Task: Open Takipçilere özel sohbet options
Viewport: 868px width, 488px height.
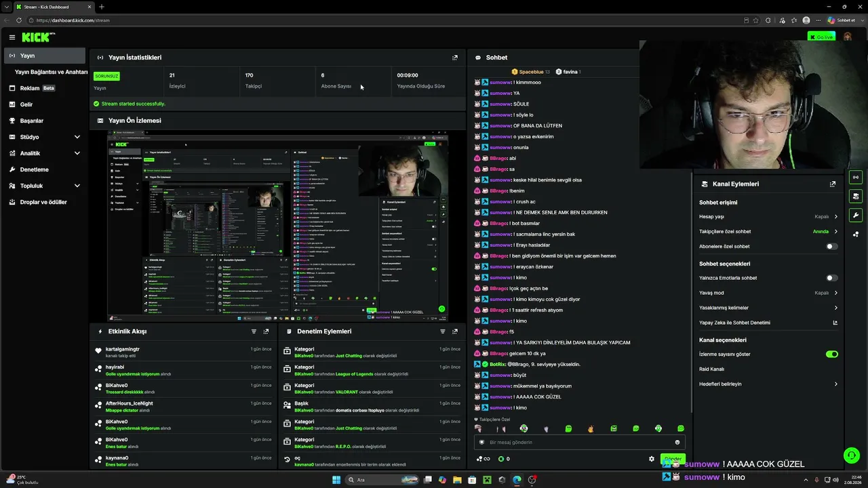Action: (x=768, y=232)
